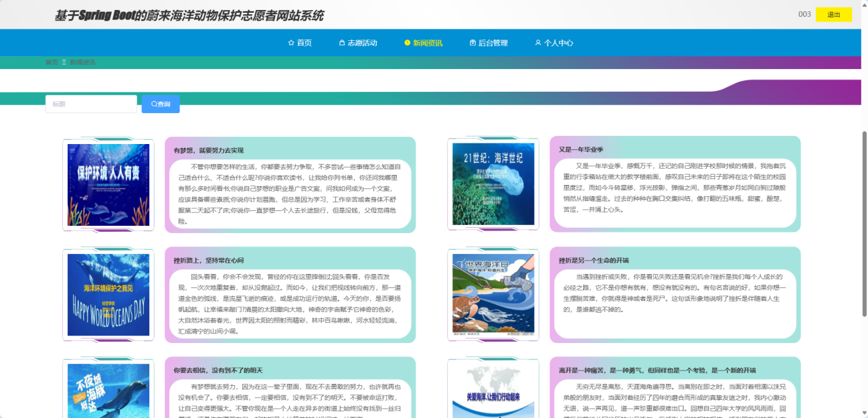Click the 首页 breadcrumb link
868x418 pixels.
(52, 62)
